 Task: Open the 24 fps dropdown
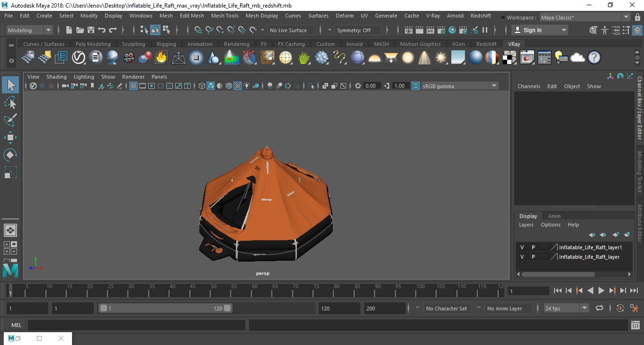click(566, 308)
